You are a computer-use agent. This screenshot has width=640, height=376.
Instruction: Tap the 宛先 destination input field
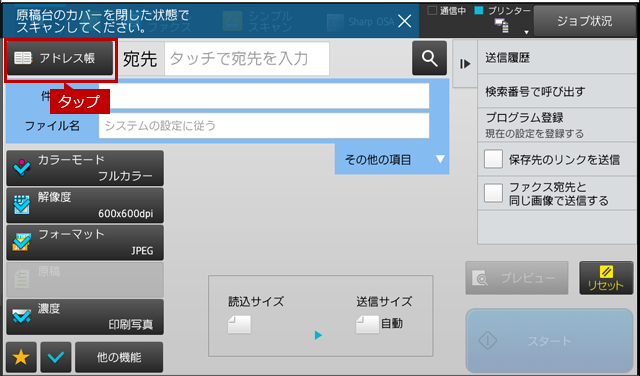click(x=247, y=59)
